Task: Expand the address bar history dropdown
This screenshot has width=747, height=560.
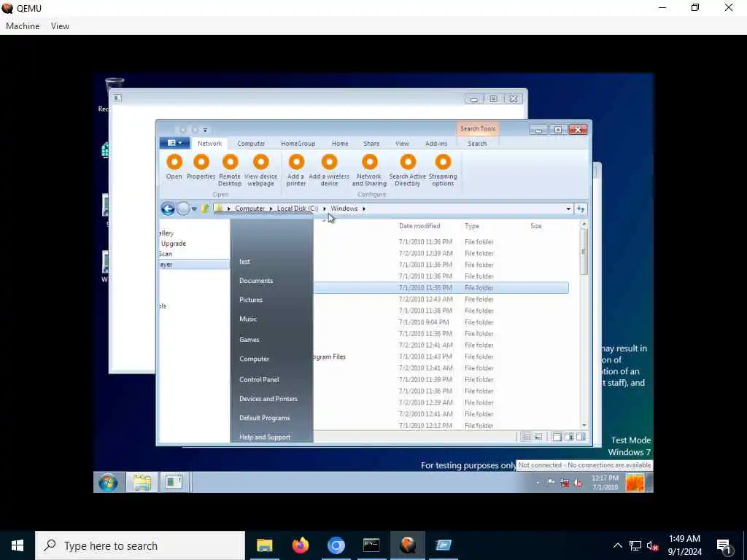Action: 568,209
